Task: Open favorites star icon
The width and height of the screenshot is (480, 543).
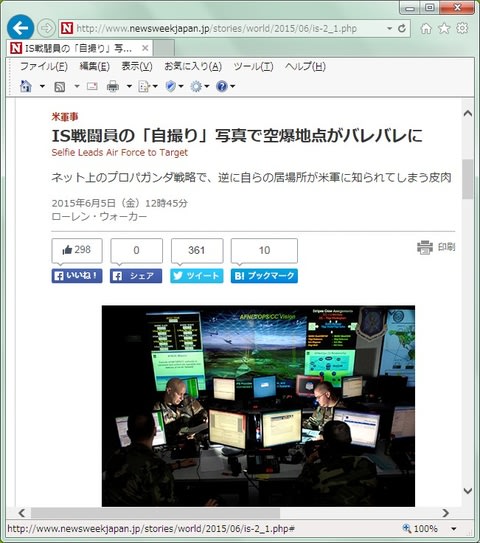Action: click(x=444, y=28)
